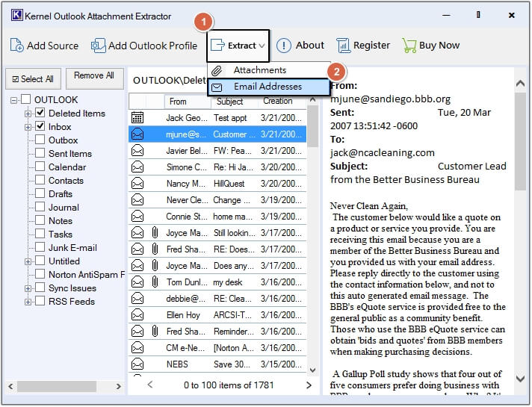
Task: Click the envelope icon of Ellen Hoy row
Action: coord(137,315)
